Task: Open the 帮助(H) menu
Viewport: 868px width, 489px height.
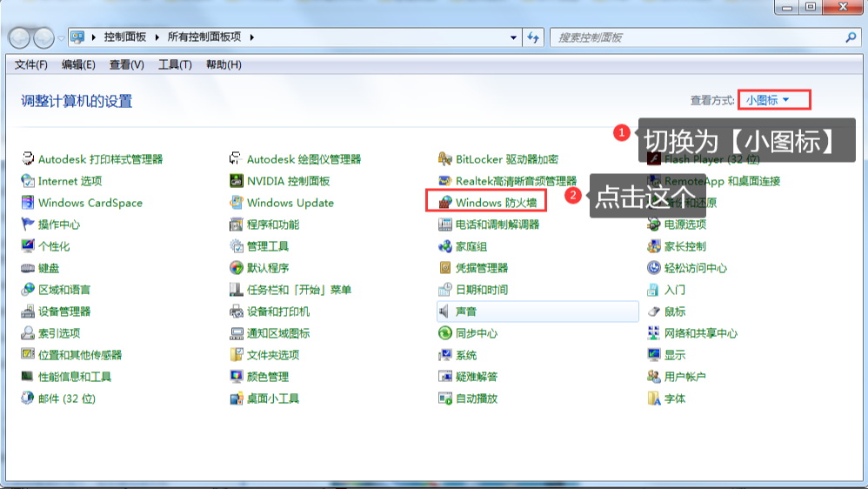Action: [224, 64]
